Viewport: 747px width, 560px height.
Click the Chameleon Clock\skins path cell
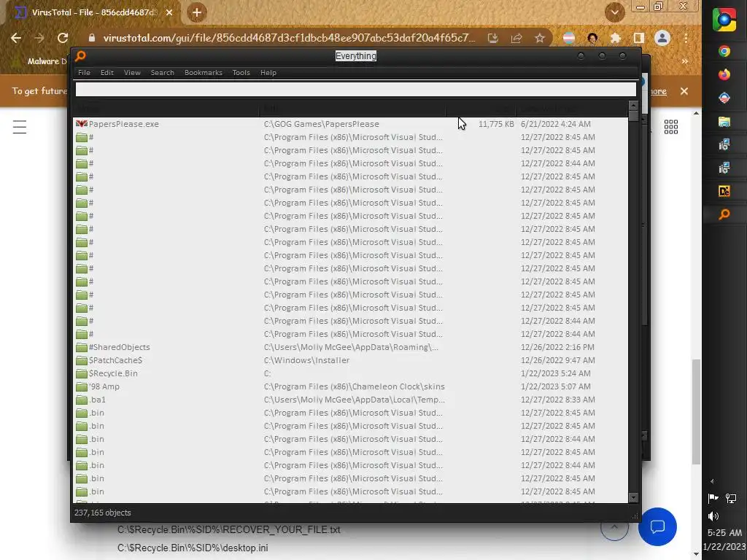point(355,386)
